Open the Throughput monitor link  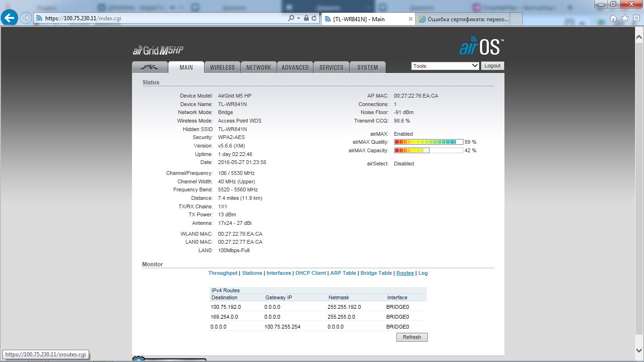223,273
